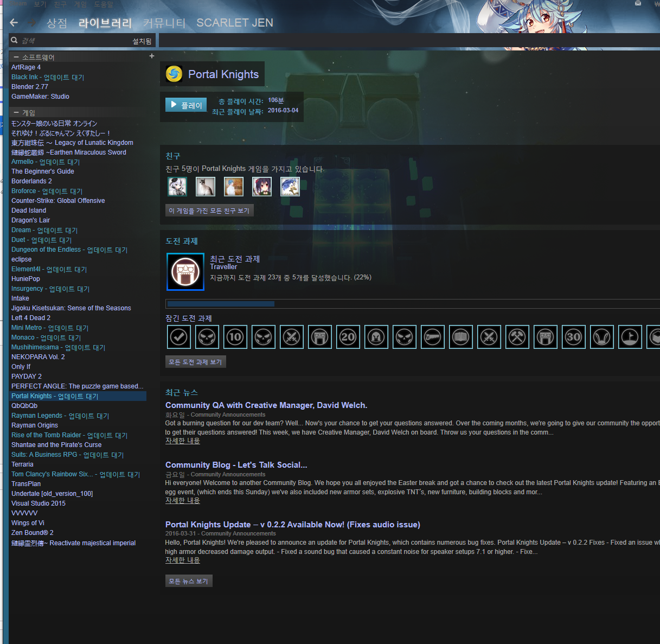
Task: Select the crossed hammers locked achievement
Action: click(517, 337)
